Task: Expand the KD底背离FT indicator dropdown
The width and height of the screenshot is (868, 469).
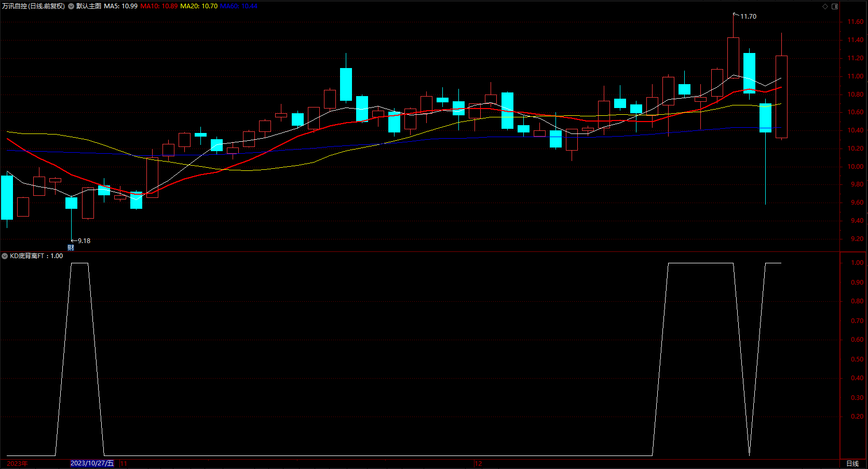Action: [x=5, y=256]
